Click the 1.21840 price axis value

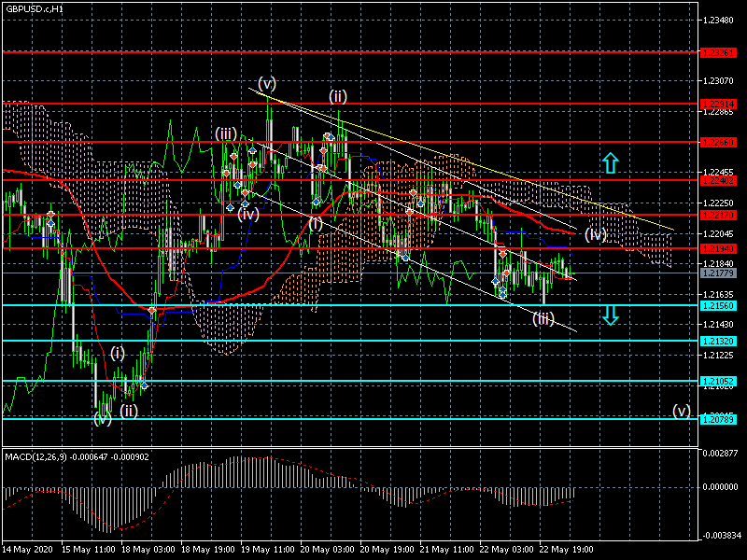tap(718, 264)
